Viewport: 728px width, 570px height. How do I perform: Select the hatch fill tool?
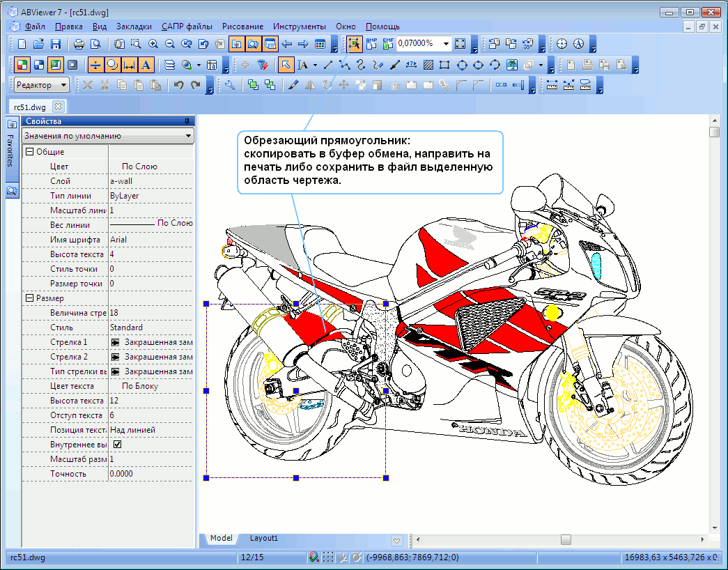[x=428, y=65]
